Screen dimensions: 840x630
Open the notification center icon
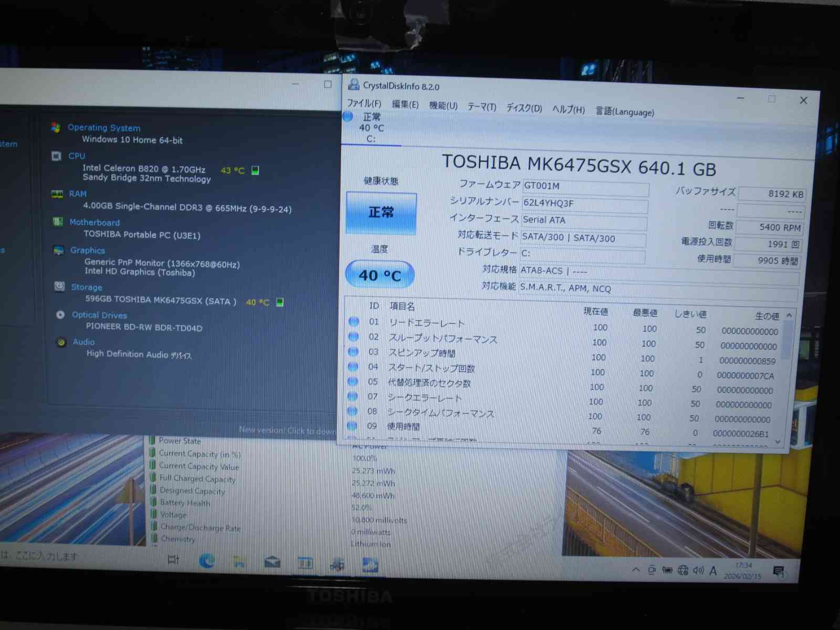(x=778, y=571)
